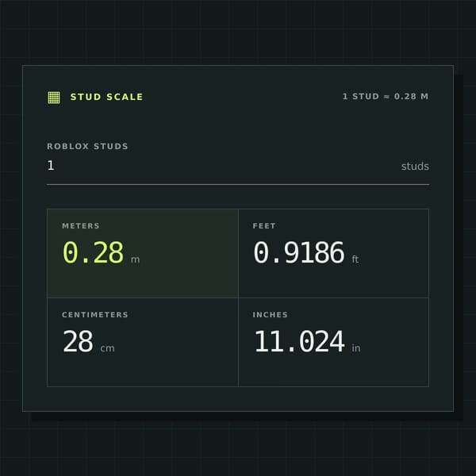Viewport: 476px width, 476px height.
Task: Click the '1 STUD = 0.28 M' text
Action: point(386,97)
